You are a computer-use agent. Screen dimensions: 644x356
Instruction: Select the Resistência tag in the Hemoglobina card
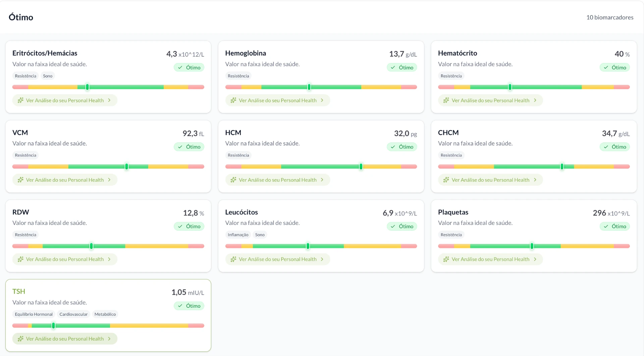pos(238,76)
